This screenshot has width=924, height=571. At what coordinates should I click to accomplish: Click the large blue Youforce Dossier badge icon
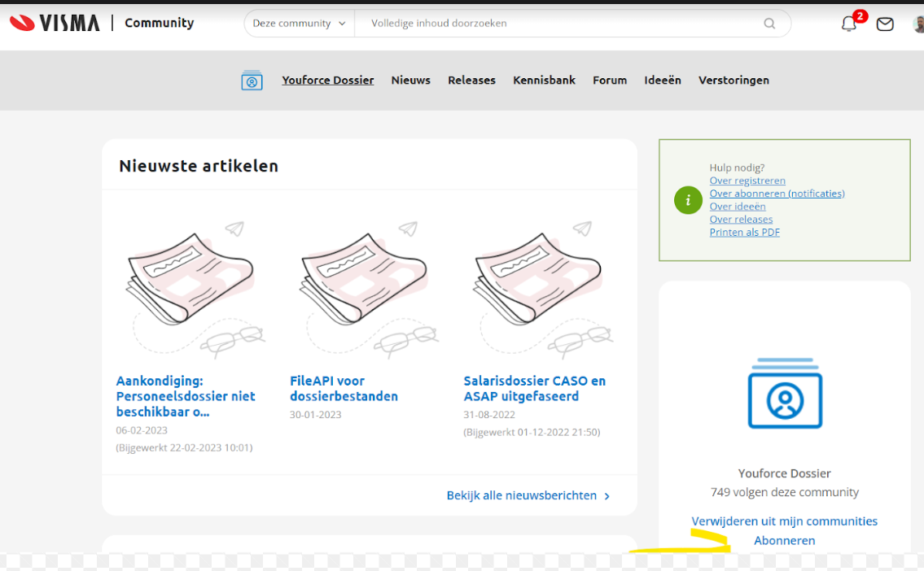(784, 394)
